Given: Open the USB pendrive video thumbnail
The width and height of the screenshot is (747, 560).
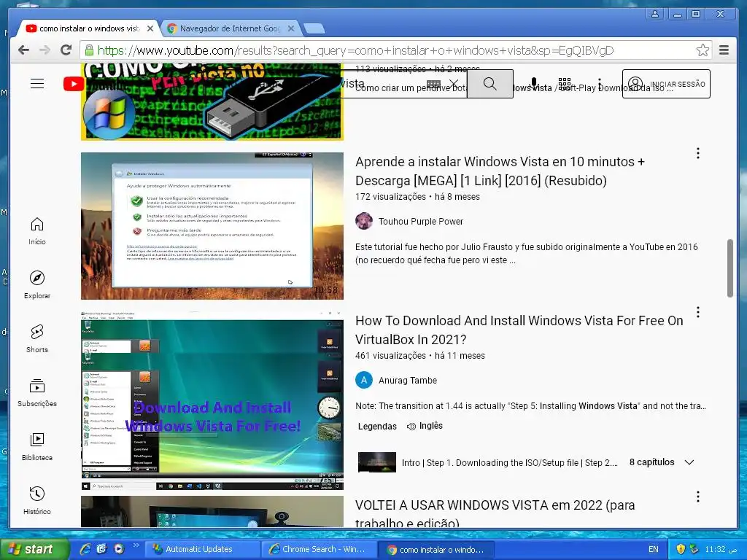Looking at the screenshot, I should [x=212, y=102].
